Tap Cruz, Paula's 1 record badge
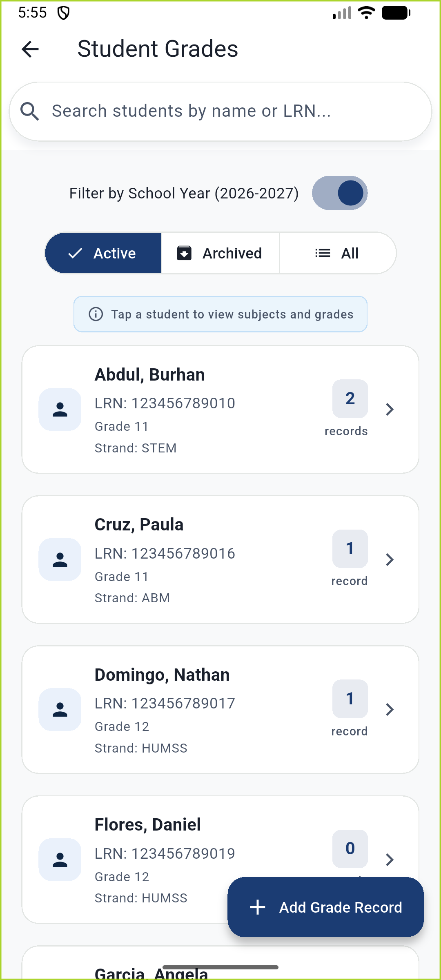The image size is (441, 980). point(350,549)
